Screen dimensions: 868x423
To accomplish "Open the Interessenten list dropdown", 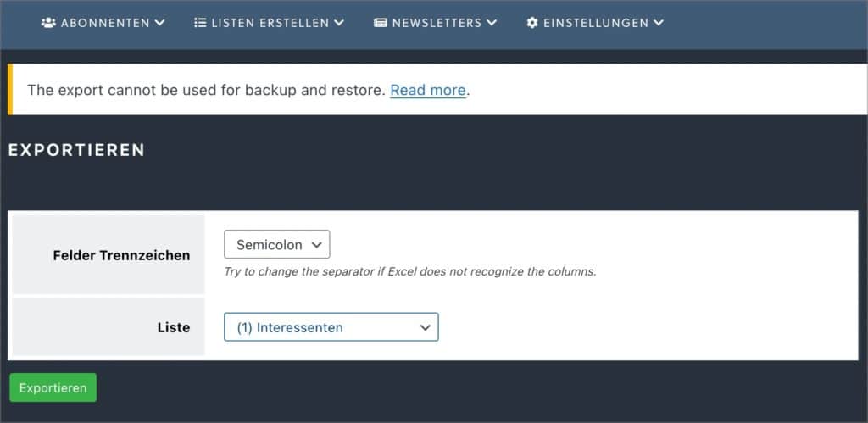I will tap(331, 326).
